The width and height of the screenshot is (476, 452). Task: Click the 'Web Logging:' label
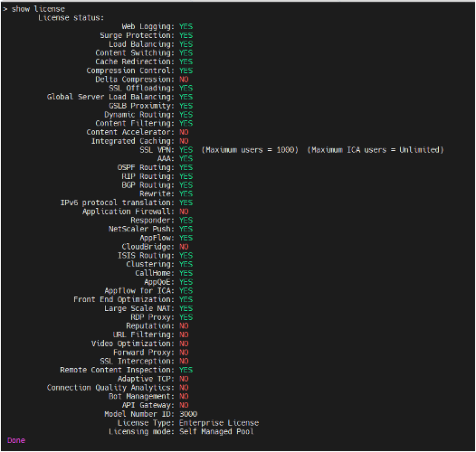(x=148, y=27)
